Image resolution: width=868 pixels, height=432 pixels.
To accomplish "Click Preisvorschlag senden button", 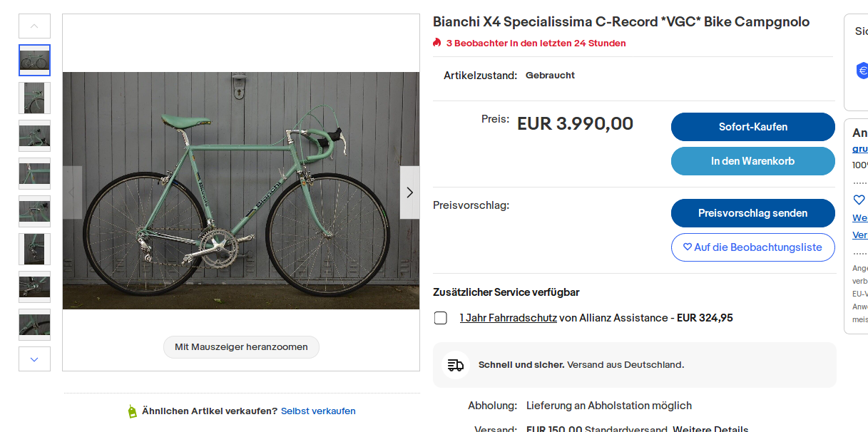I will [x=752, y=213].
